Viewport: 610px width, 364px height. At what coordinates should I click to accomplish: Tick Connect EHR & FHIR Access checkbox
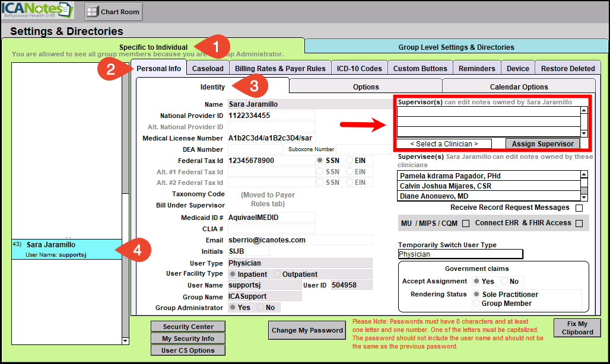point(579,223)
